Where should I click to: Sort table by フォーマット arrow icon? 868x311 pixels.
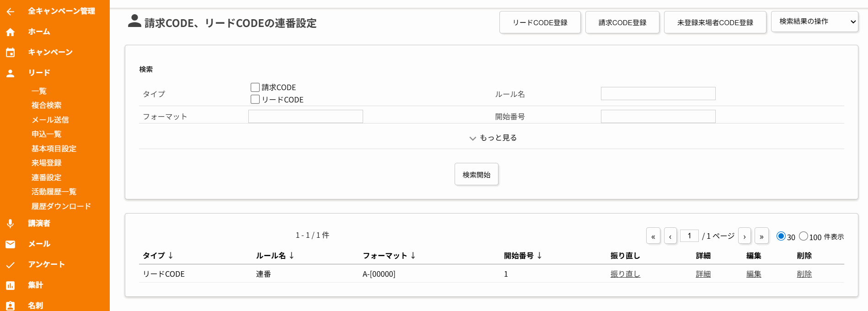[x=413, y=256]
